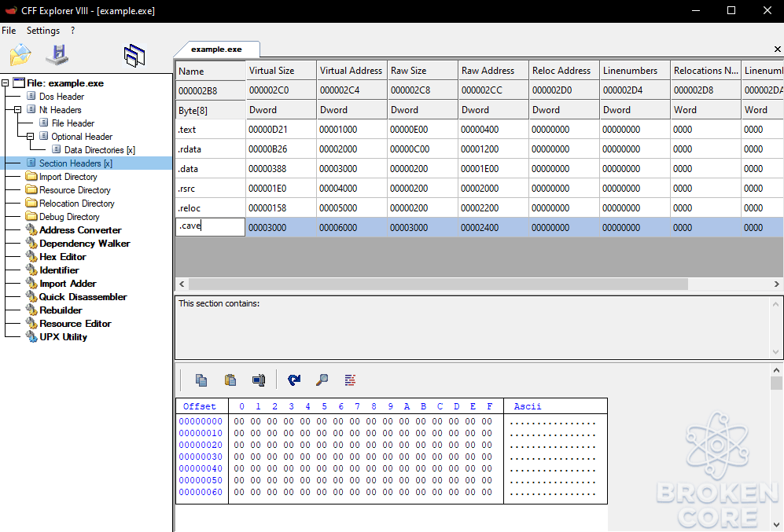
Task: Click the save floppy disk icon
Action: (57, 54)
